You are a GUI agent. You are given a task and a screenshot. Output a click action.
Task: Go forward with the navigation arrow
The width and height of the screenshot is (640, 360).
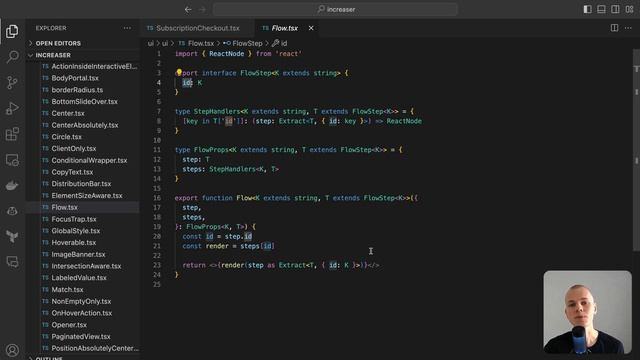(x=202, y=9)
